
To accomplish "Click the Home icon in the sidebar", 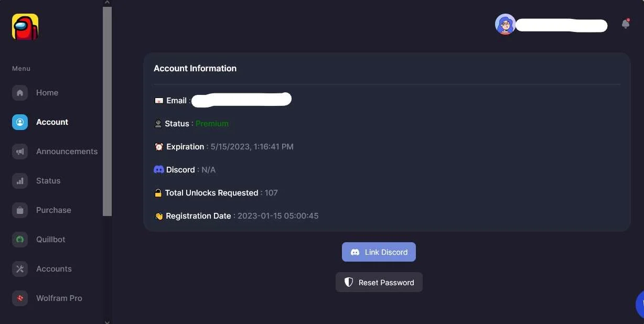I will (20, 93).
